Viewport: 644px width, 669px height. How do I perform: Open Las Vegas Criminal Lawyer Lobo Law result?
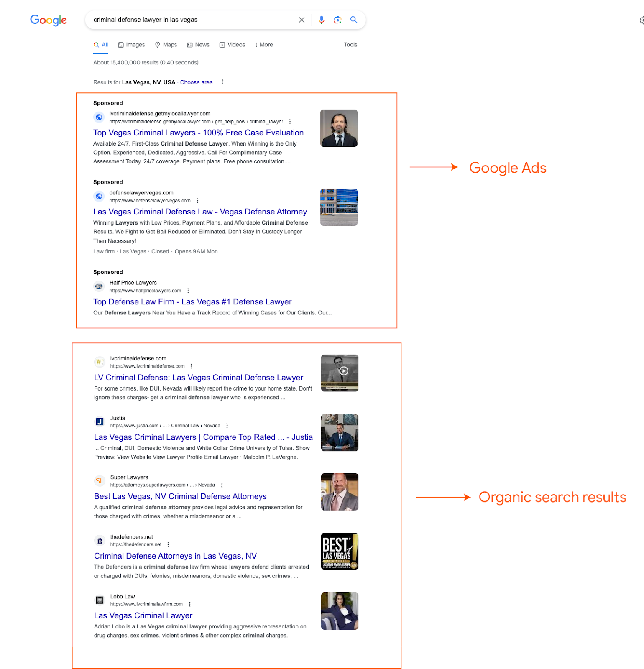(x=143, y=615)
